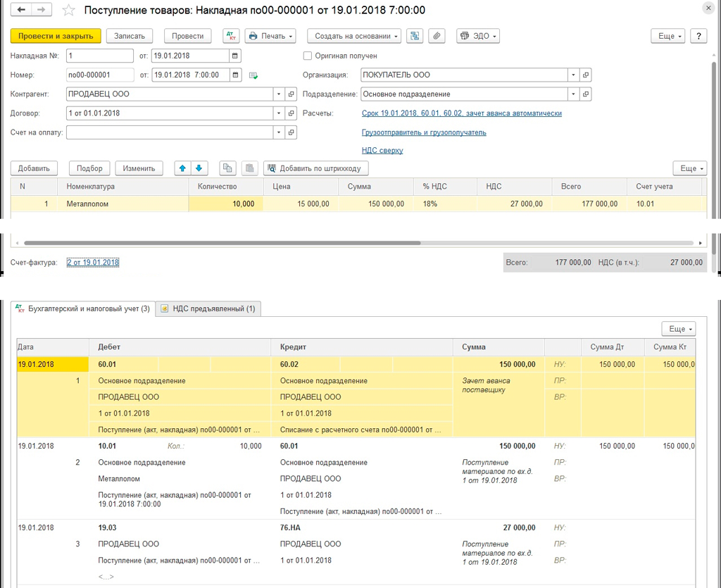Open calendar for Номер date 7:00:00
721x588 pixels.
(235, 75)
